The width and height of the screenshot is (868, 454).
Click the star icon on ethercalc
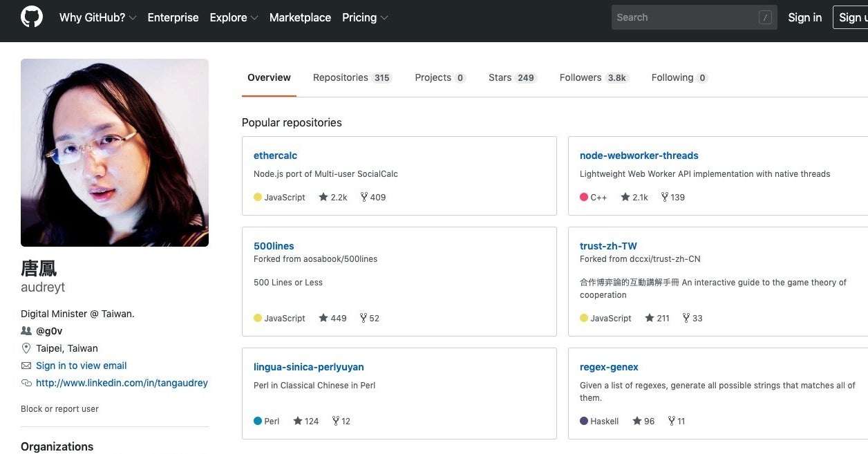323,197
